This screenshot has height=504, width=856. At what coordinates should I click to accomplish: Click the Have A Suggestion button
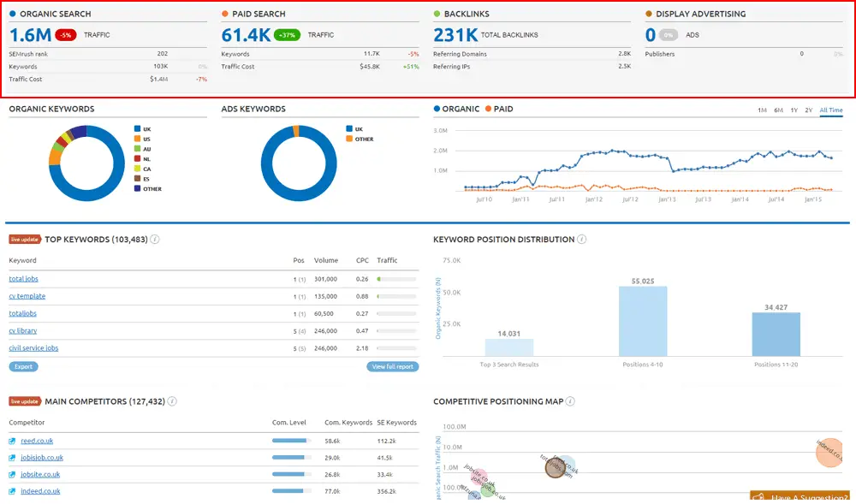click(800, 496)
